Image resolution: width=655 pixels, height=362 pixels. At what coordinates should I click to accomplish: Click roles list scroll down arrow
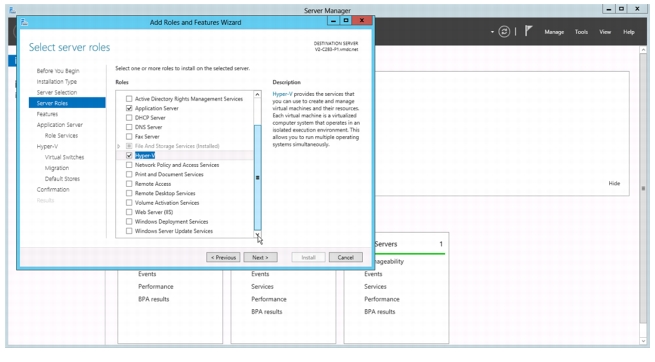click(257, 235)
